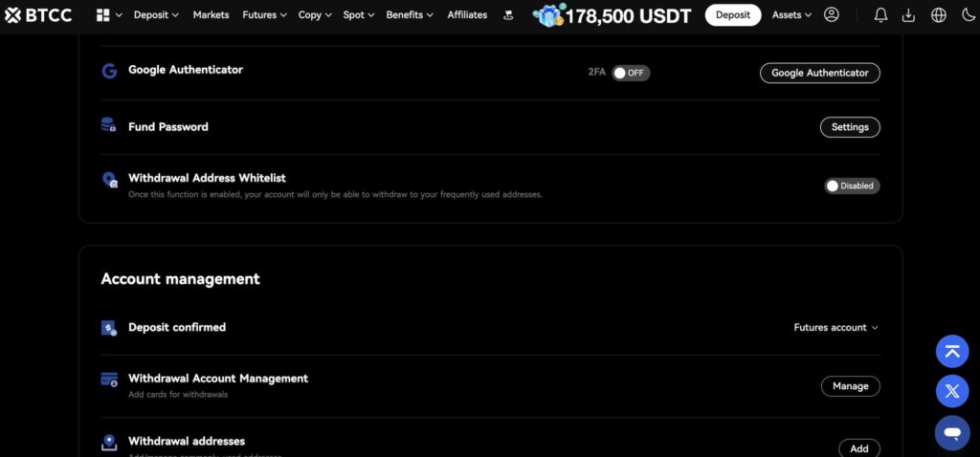Viewport: 980px width, 457px height.
Task: Click the Fund Password coins icon
Action: click(109, 125)
